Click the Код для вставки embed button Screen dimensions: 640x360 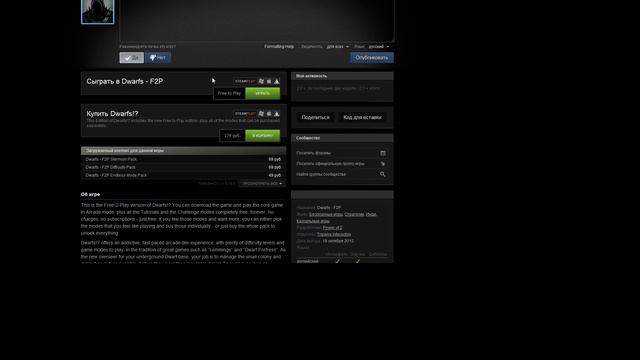tap(362, 118)
